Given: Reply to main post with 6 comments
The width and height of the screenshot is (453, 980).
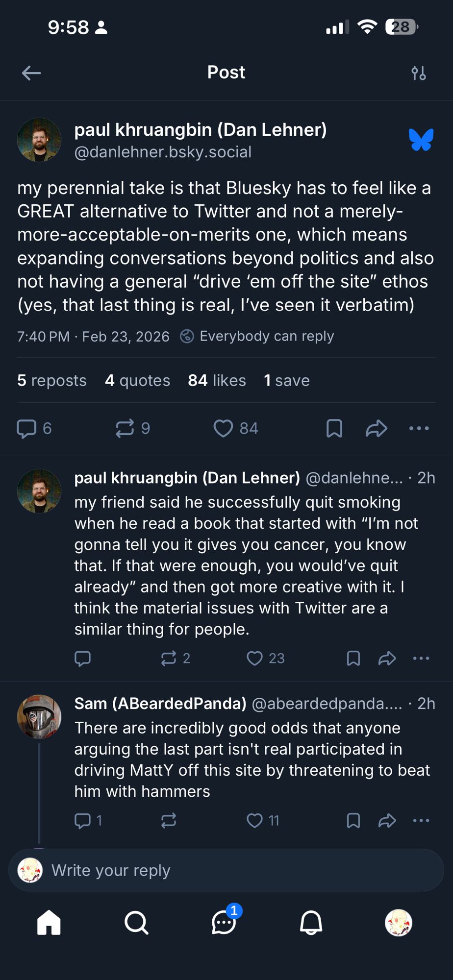Looking at the screenshot, I should (27, 428).
